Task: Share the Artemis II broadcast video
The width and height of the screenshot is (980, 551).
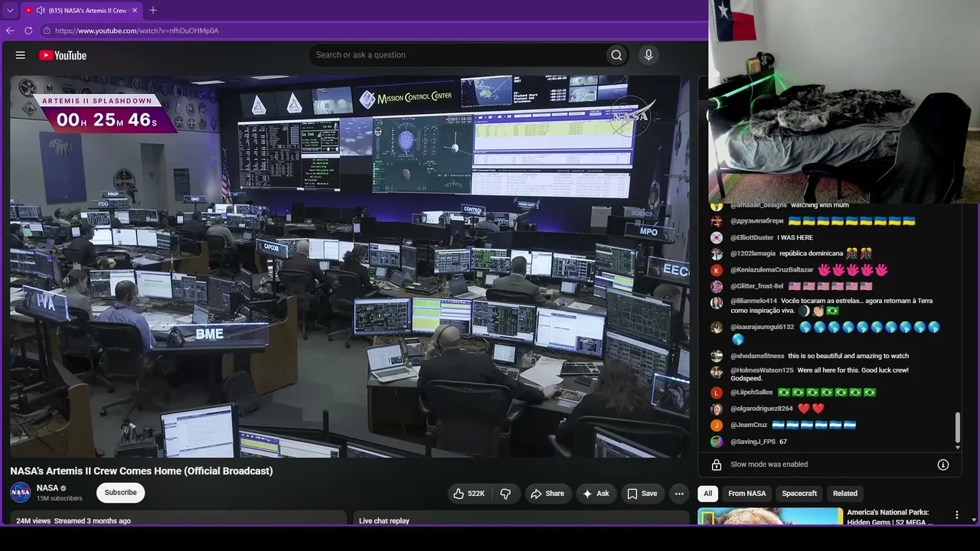Action: click(x=547, y=494)
